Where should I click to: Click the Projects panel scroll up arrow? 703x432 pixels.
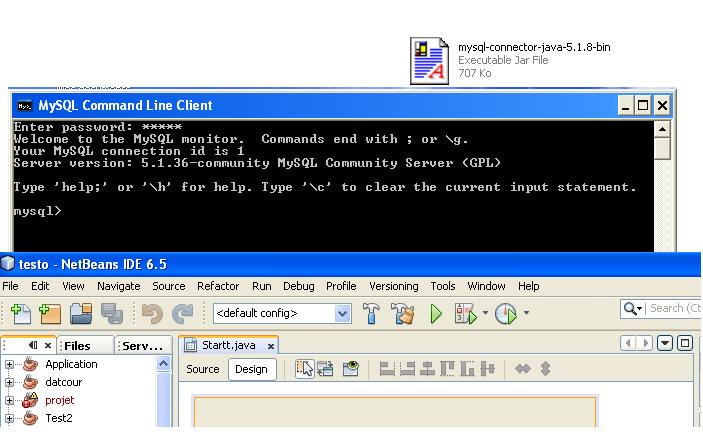click(x=164, y=363)
